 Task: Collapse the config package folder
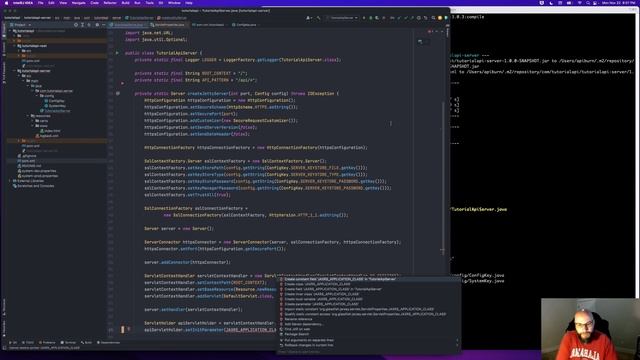38,96
